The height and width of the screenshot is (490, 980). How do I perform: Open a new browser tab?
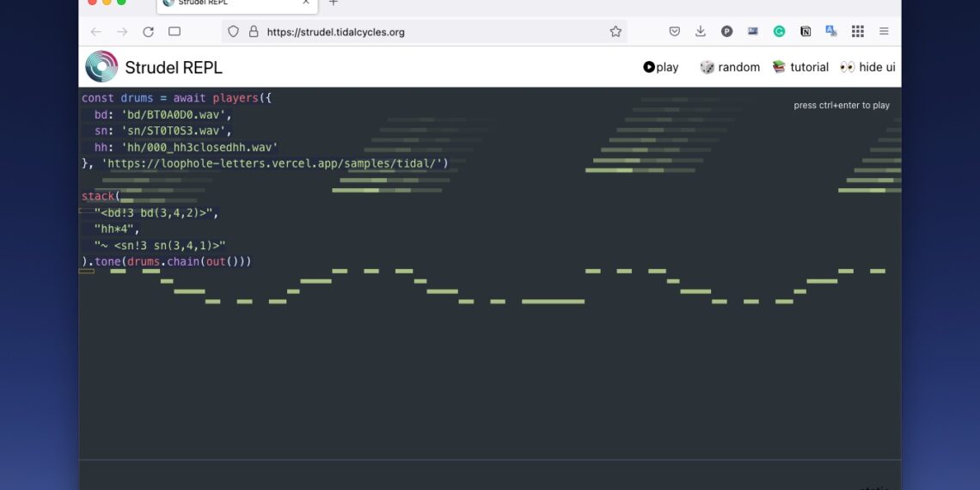coord(334,3)
